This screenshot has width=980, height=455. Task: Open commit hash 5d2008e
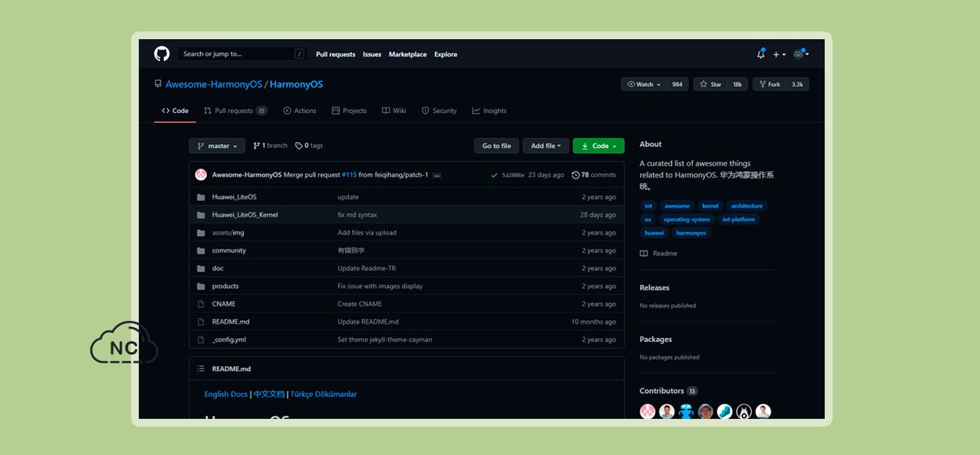pyautogui.click(x=513, y=175)
